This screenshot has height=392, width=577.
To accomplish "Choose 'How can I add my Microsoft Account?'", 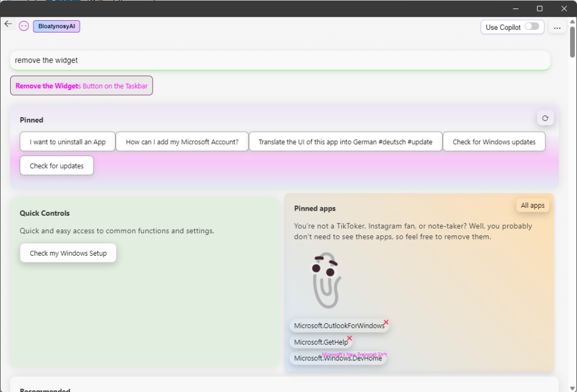I will [x=182, y=142].
